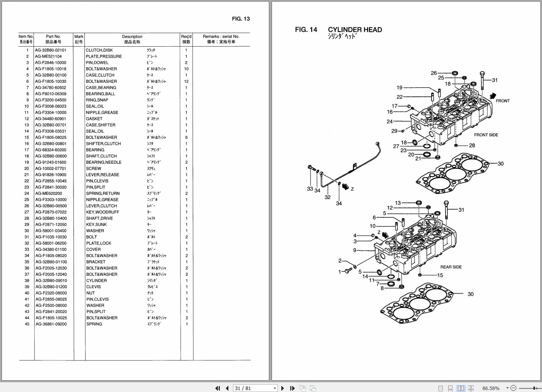Open the zoom percentage dropdown

pos(507,388)
